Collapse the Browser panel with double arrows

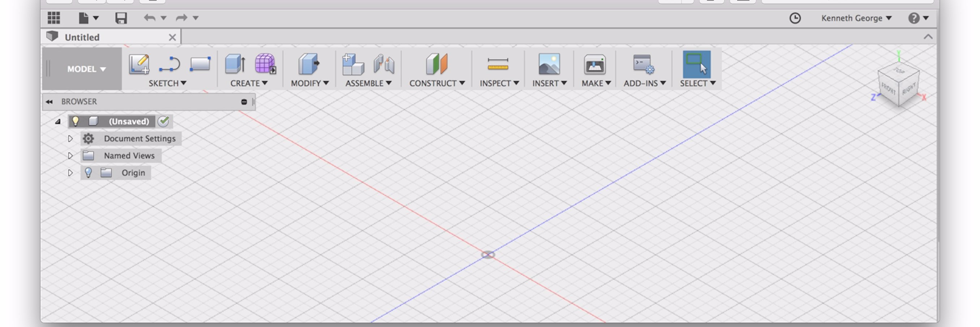click(x=49, y=102)
